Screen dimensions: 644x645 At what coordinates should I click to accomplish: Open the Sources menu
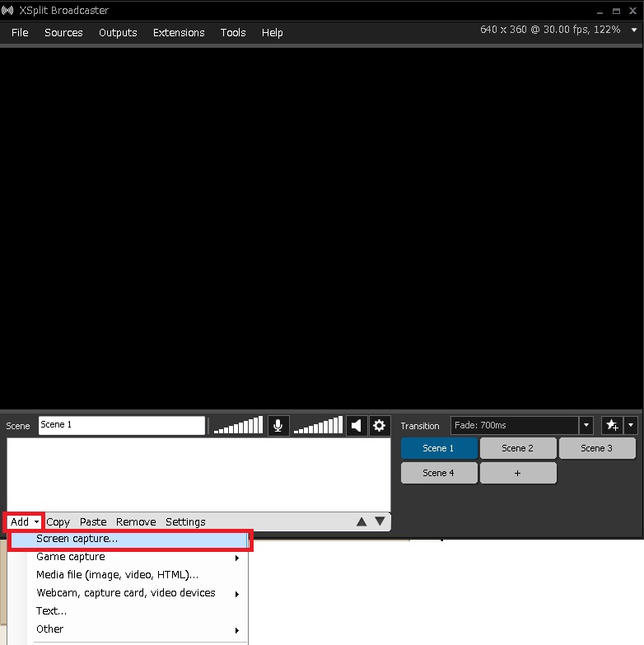click(x=63, y=32)
